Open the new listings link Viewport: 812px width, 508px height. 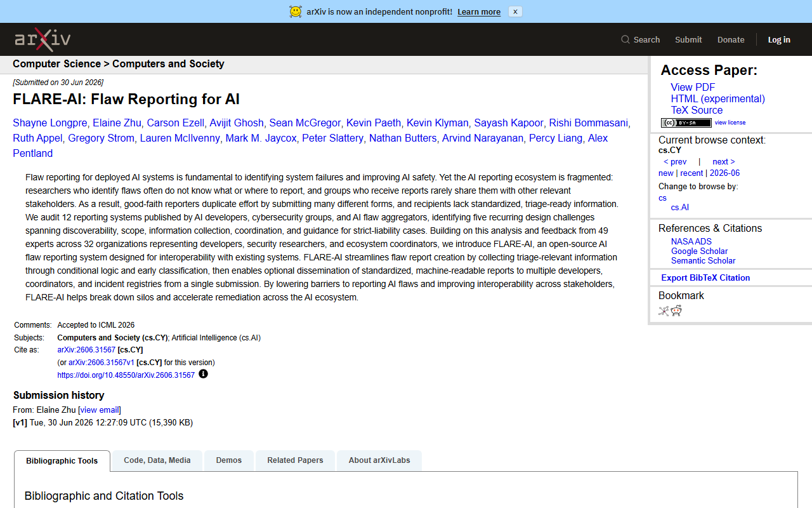point(666,173)
